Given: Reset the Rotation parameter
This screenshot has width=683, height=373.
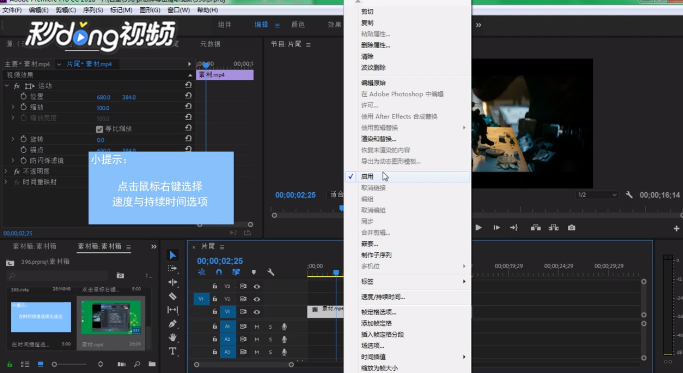Looking at the screenshot, I should [188, 139].
